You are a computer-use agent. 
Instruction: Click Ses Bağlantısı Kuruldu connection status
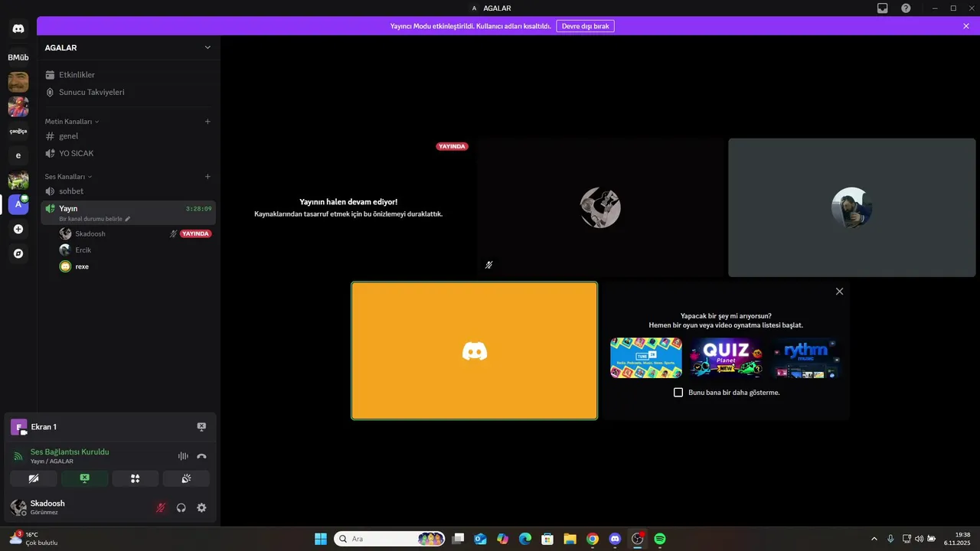click(70, 452)
